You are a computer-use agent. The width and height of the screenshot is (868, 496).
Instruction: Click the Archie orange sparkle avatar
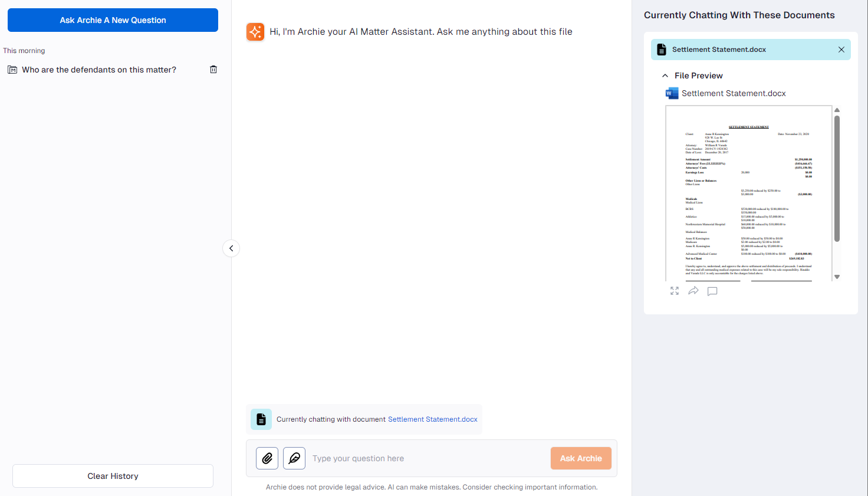(255, 32)
